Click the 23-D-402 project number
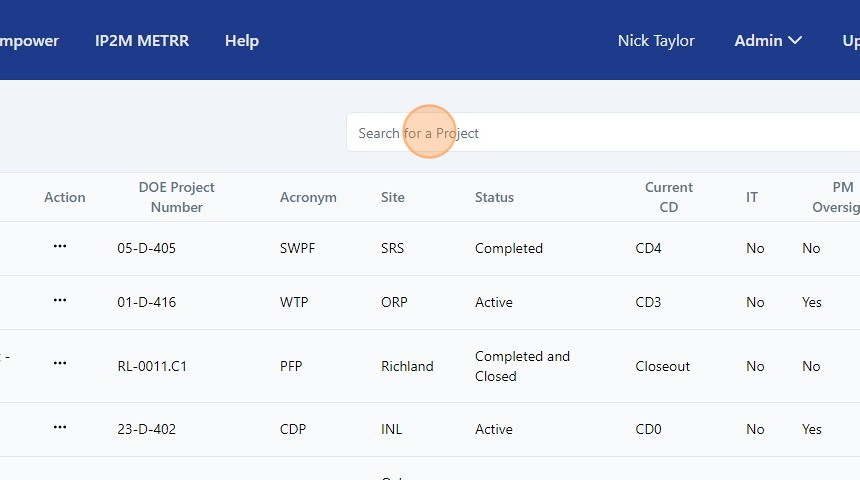This screenshot has height=480, width=860. [x=147, y=429]
